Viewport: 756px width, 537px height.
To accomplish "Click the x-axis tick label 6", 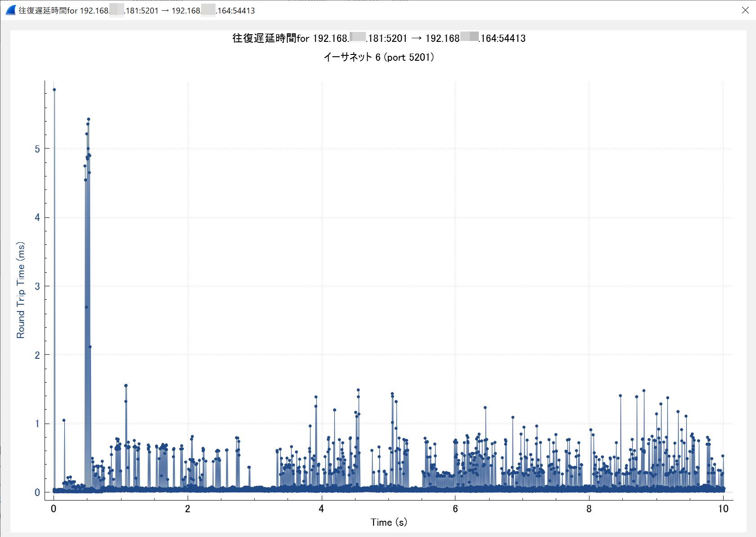I will pyautogui.click(x=455, y=509).
